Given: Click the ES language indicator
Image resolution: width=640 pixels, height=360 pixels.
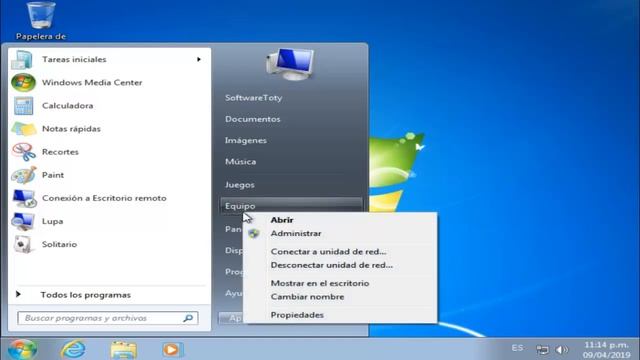Looking at the screenshot, I should 517,348.
